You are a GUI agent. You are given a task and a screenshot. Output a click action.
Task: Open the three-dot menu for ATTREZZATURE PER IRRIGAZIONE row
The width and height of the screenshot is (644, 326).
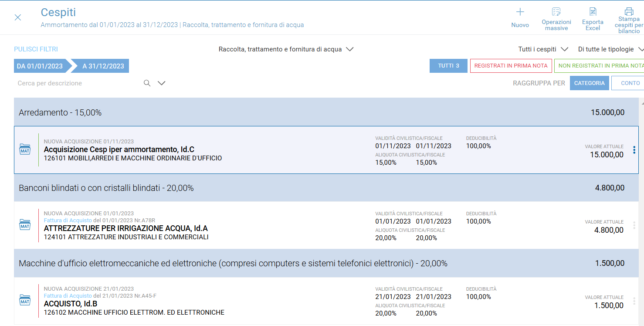point(634,225)
